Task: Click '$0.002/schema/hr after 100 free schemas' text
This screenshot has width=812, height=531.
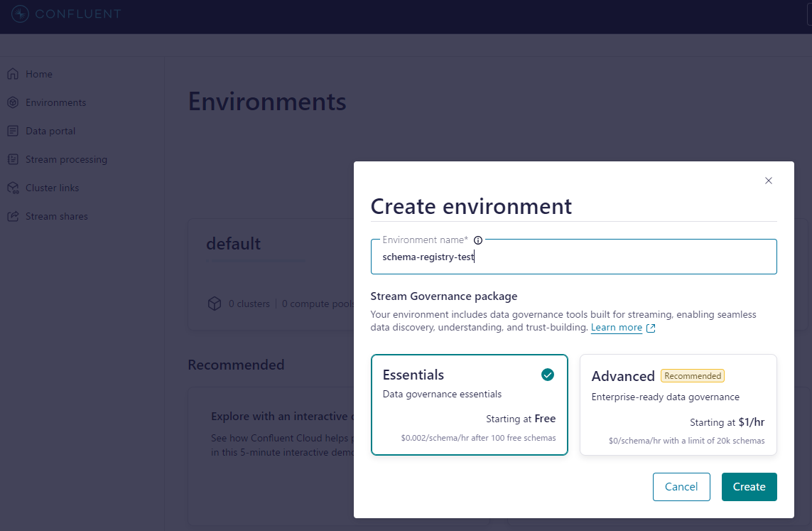Action: click(x=478, y=438)
